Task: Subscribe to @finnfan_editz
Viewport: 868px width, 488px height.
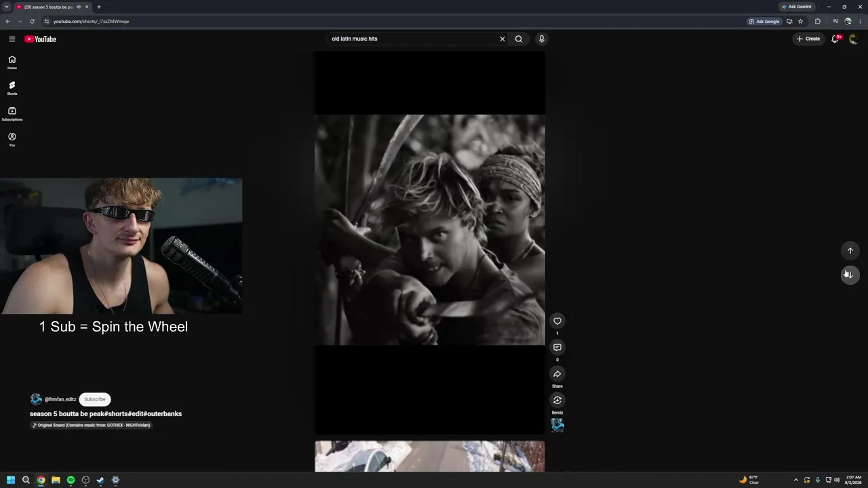Action: (95, 399)
